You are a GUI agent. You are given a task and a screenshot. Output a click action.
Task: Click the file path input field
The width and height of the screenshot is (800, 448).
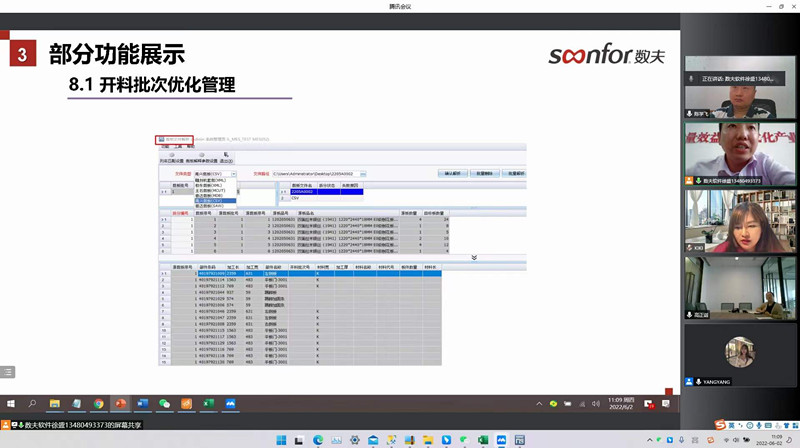click(x=314, y=173)
